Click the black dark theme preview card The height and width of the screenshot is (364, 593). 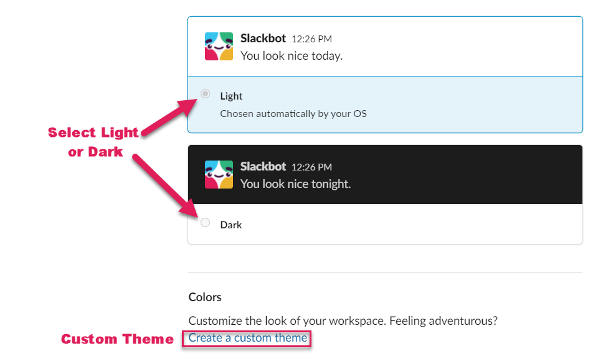(x=385, y=174)
